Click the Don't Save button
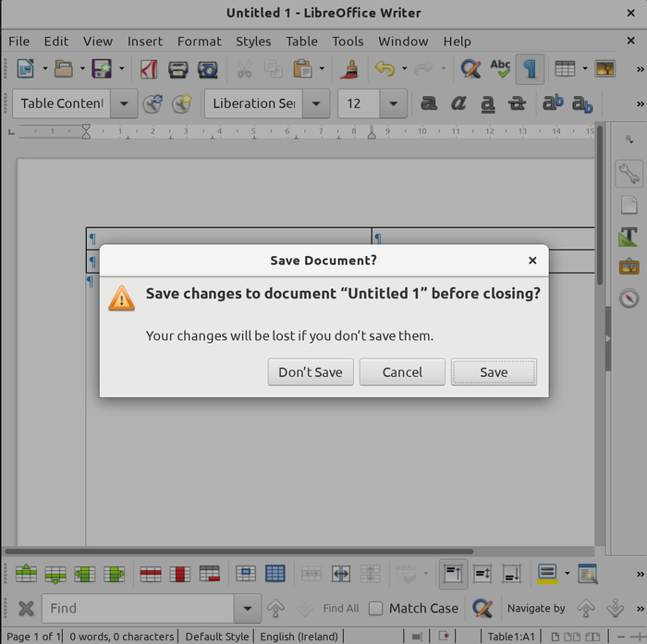647x644 pixels. click(x=311, y=372)
